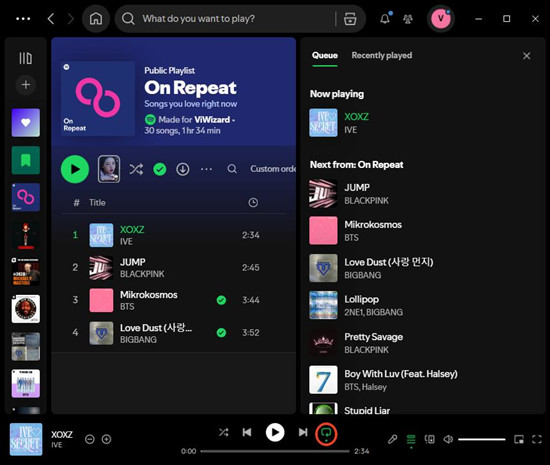This screenshot has width=550, height=465.
Task: Click the search magnifier icon
Action: click(x=128, y=19)
